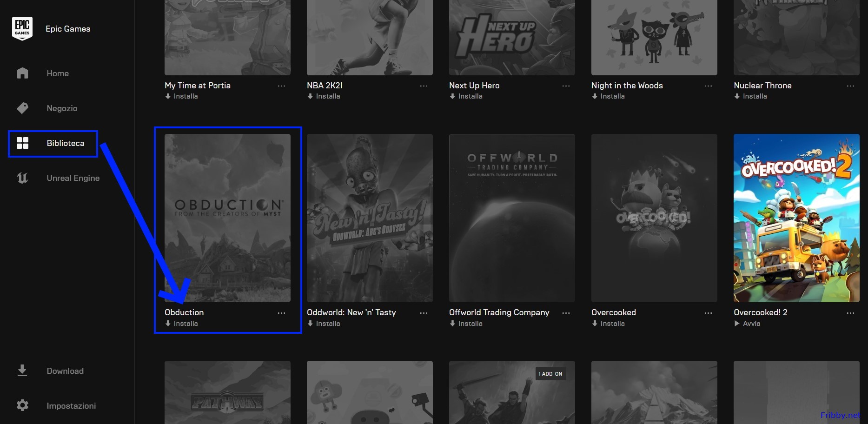Open Unreal Engine section
This screenshot has width=868, height=424.
[73, 178]
